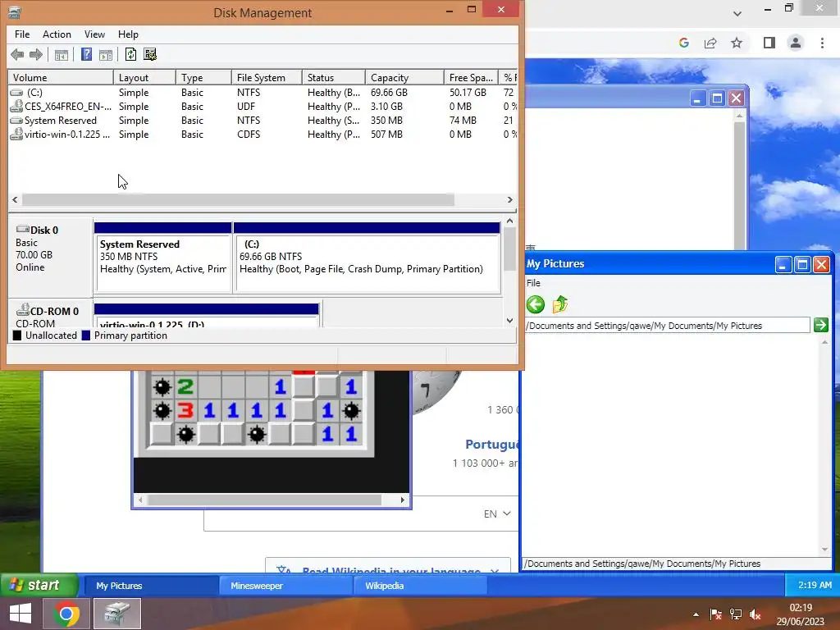
Task: Click the CD-ROM 0 label panel
Action: (50, 314)
